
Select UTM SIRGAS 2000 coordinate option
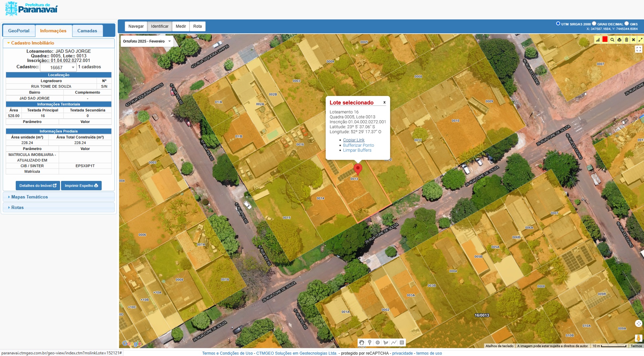558,24
